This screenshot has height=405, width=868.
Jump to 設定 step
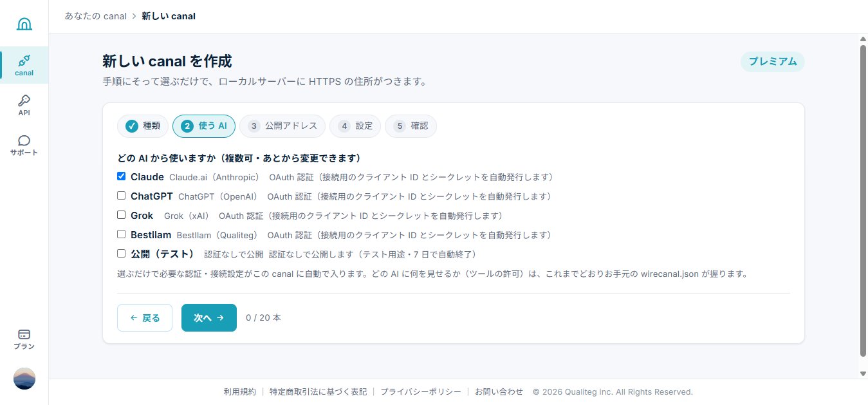355,126
